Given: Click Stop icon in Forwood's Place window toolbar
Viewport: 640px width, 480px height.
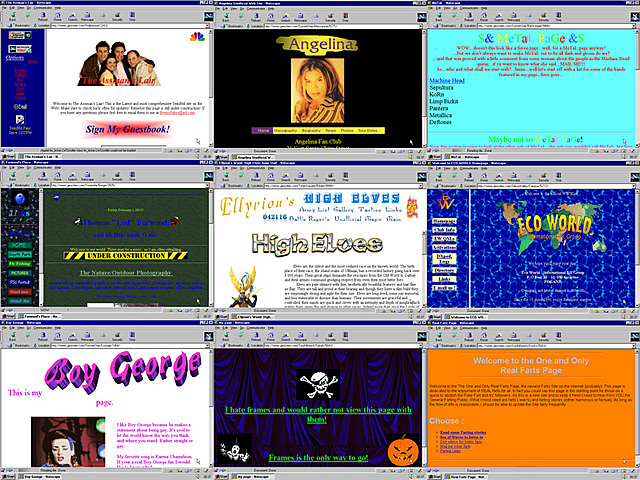Looking at the screenshot, I should tap(132, 176).
